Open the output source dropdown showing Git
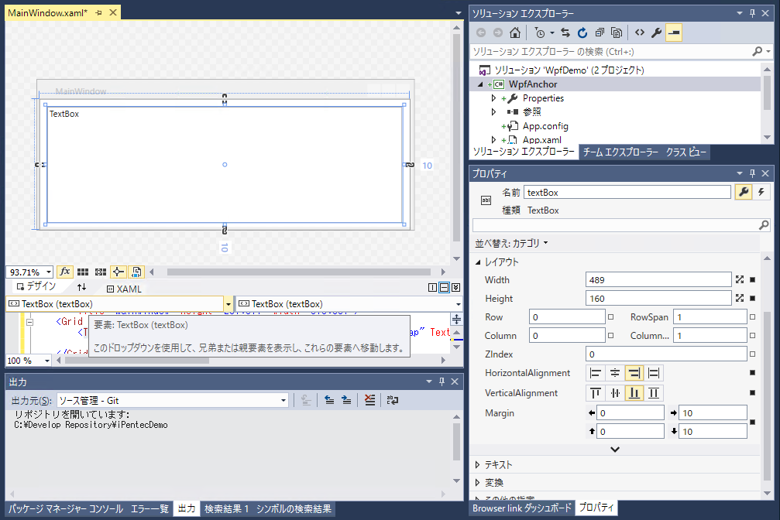The image size is (780, 520). [283, 400]
